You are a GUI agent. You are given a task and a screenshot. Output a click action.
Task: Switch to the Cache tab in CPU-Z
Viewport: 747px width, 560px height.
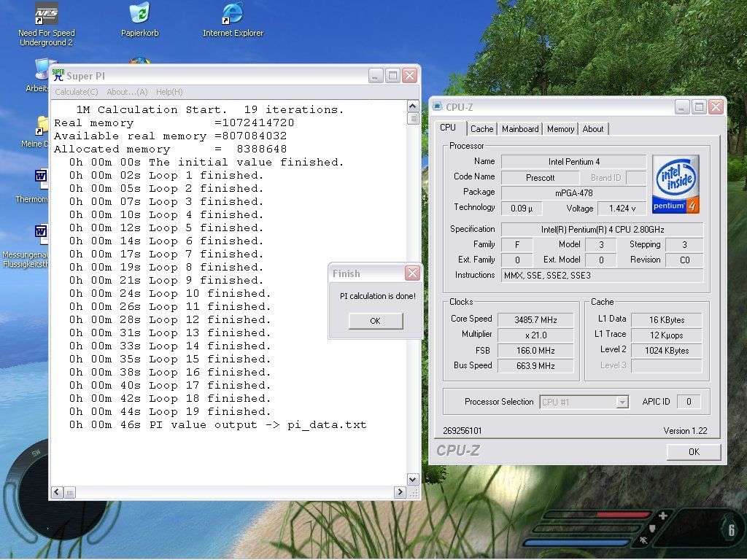(x=481, y=129)
